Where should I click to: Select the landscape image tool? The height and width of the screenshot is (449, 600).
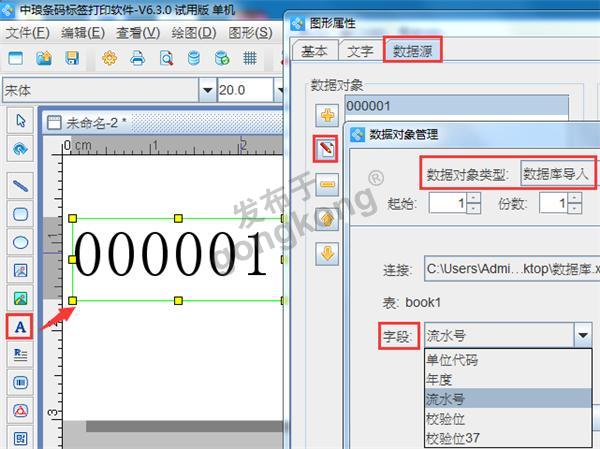(20, 299)
